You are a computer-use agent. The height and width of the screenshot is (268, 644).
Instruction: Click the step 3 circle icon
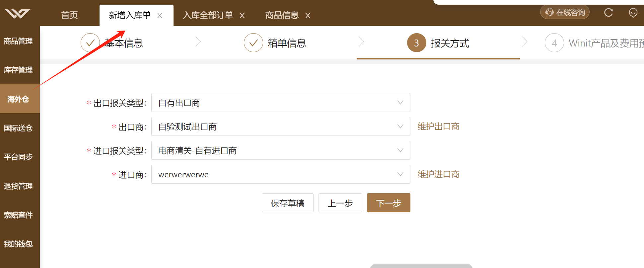pos(417,43)
